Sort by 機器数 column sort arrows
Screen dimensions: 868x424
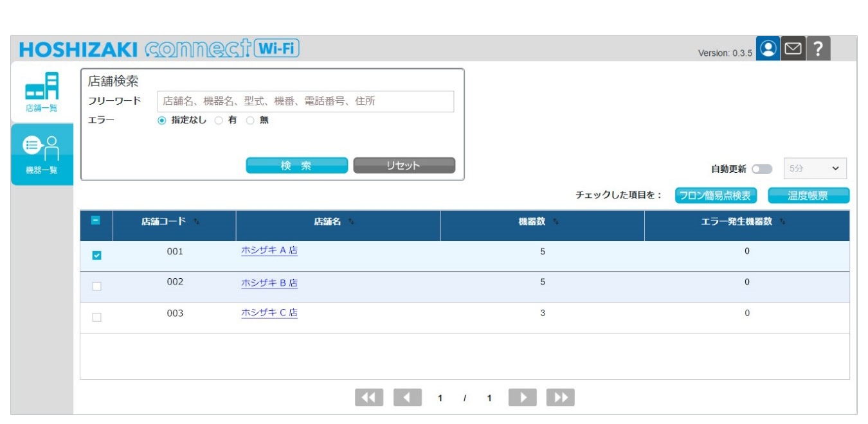(556, 222)
